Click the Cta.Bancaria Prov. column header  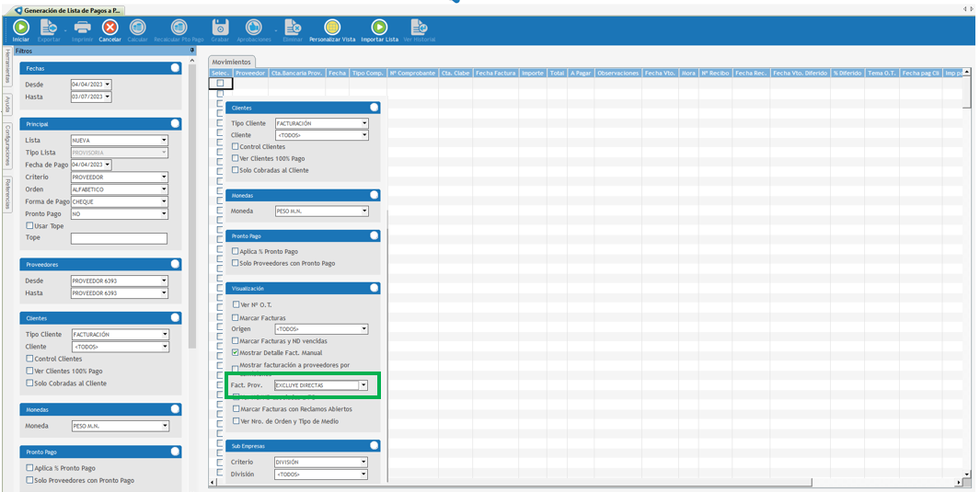tap(297, 73)
